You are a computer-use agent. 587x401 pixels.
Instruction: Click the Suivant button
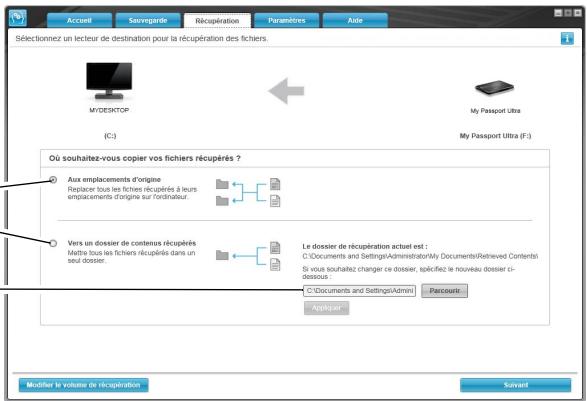click(515, 385)
